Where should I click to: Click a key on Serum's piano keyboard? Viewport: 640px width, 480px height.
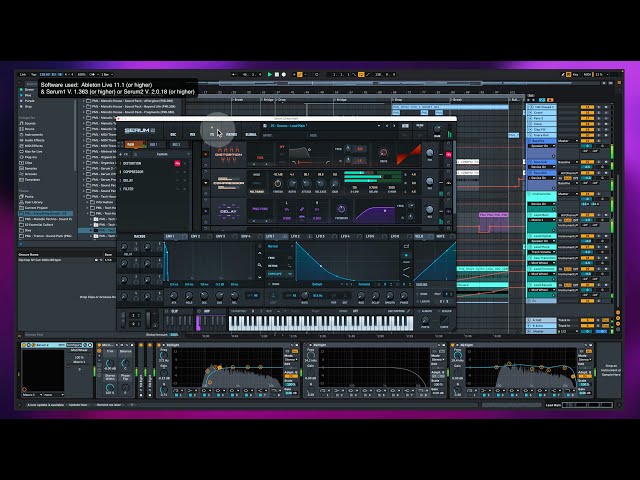(321, 323)
